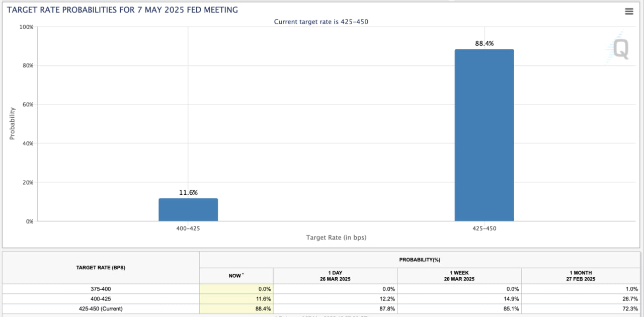Viewport: 644px width, 317px height.
Task: Select the '1 MONTH 27 FEB 2025' column header
Action: click(x=582, y=276)
